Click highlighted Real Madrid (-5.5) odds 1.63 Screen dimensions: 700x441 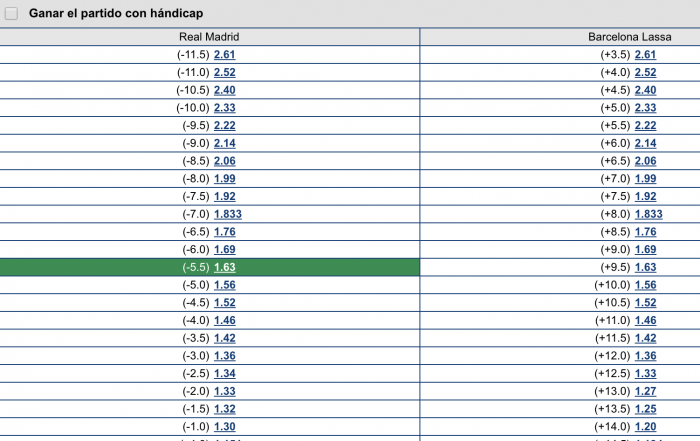(225, 267)
